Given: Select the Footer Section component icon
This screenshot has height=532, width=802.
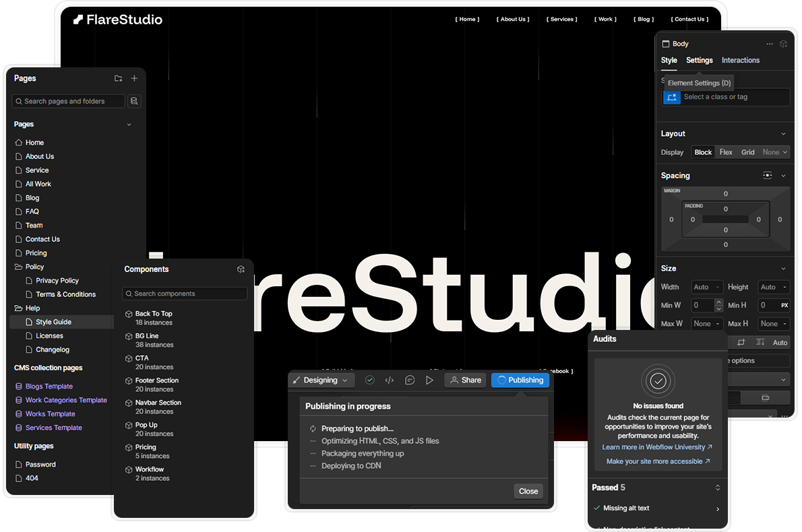Looking at the screenshot, I should pos(129,380).
